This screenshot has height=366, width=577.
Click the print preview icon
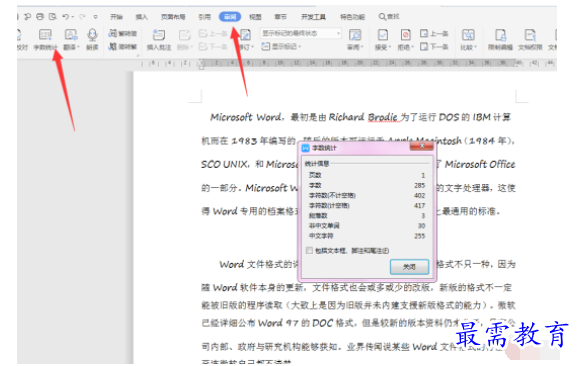53,17
